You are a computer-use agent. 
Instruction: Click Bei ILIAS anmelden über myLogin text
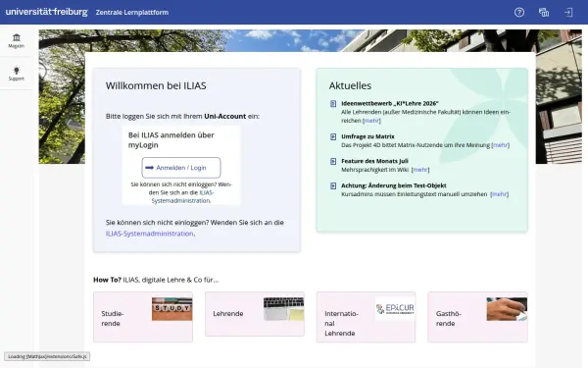coord(171,139)
